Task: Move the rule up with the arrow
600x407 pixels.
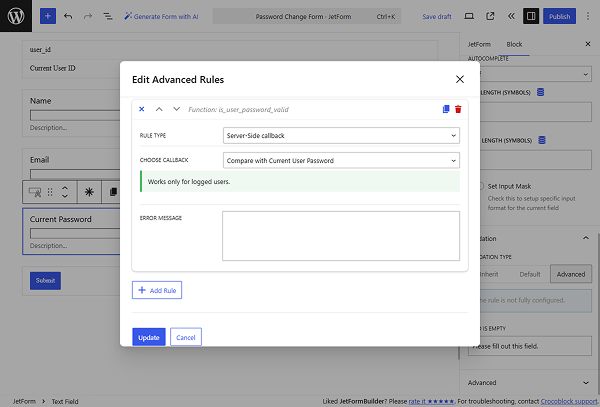Action: click(x=159, y=109)
